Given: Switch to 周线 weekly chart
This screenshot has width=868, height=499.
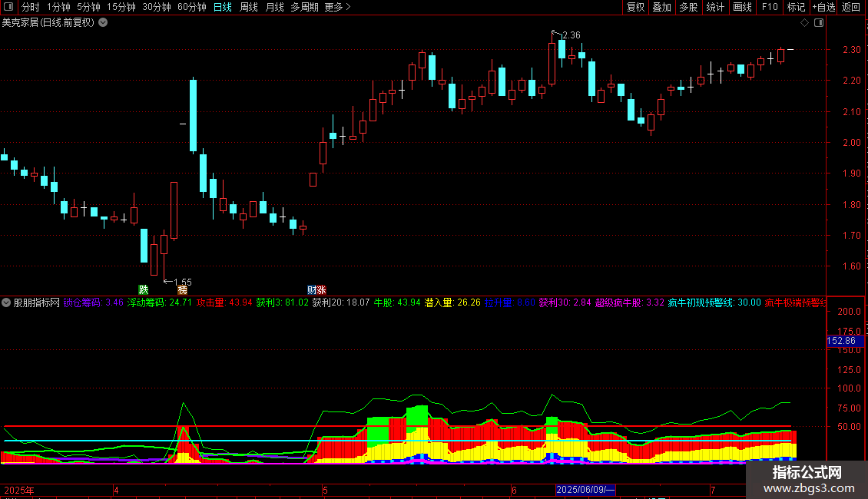Looking at the screenshot, I should [249, 7].
